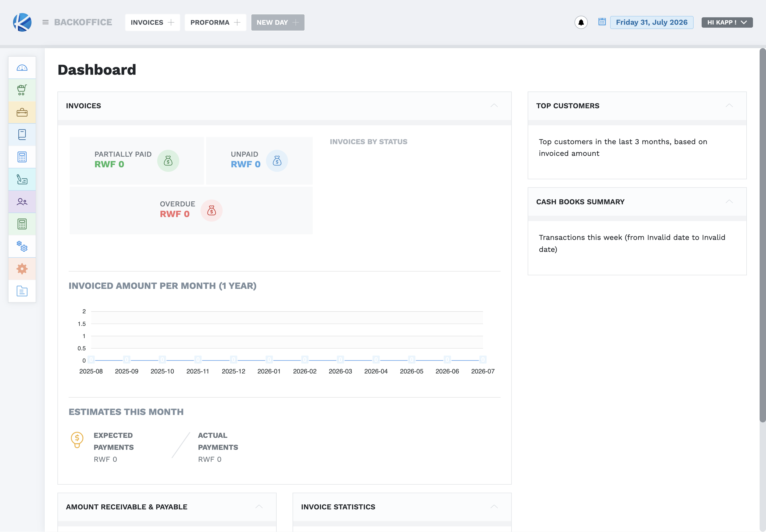Click the Invoiced Amount Per Month heading
The height and width of the screenshot is (532, 766).
coord(162,286)
